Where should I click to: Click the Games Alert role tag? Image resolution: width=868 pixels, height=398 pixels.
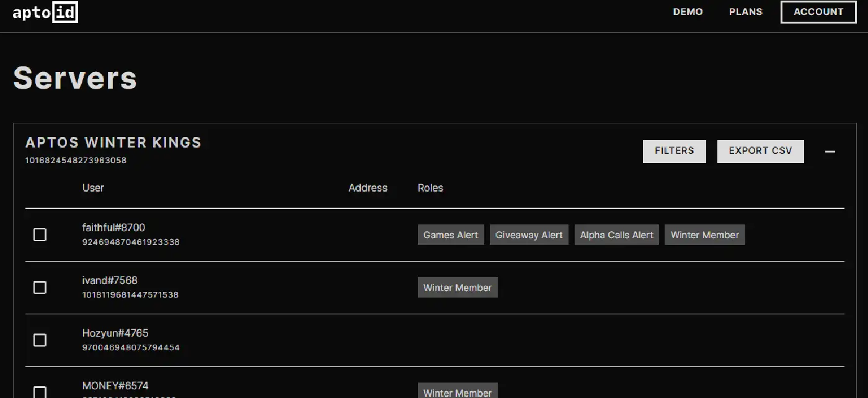(x=451, y=235)
